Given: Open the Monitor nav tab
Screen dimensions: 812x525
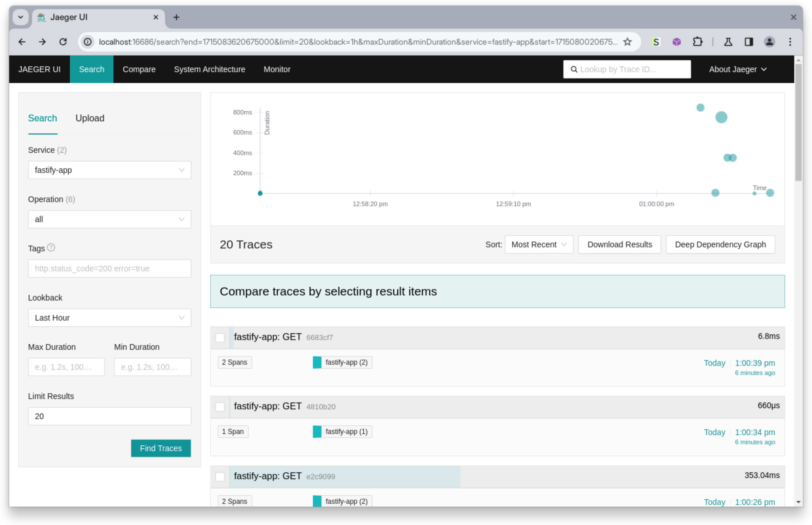Looking at the screenshot, I should click(x=277, y=69).
